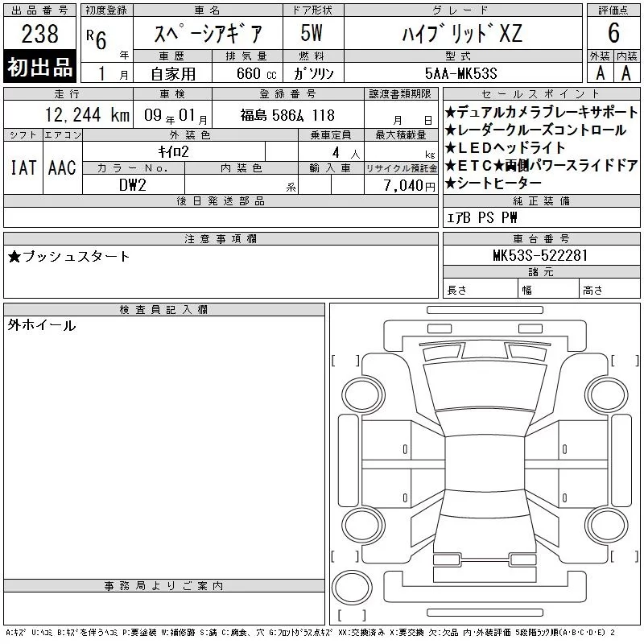This screenshot has width=644, height=644.
Task: Click the roof panel in car diagram
Action: click(485, 462)
